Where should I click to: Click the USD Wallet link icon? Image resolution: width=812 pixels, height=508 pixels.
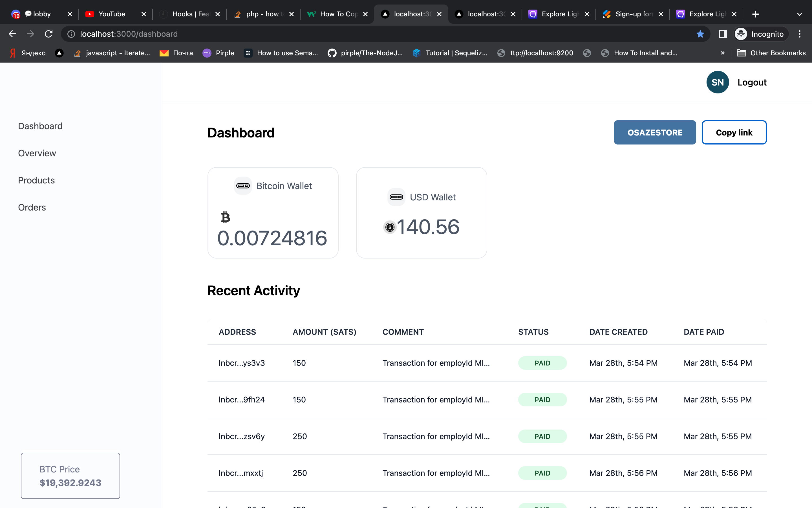pos(396,197)
